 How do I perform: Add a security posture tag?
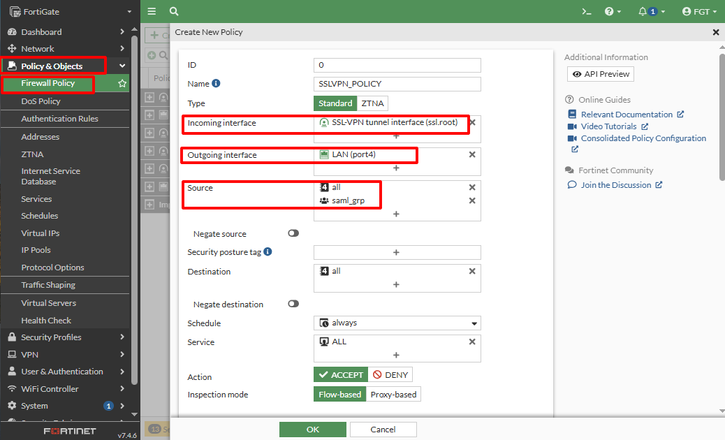point(396,252)
